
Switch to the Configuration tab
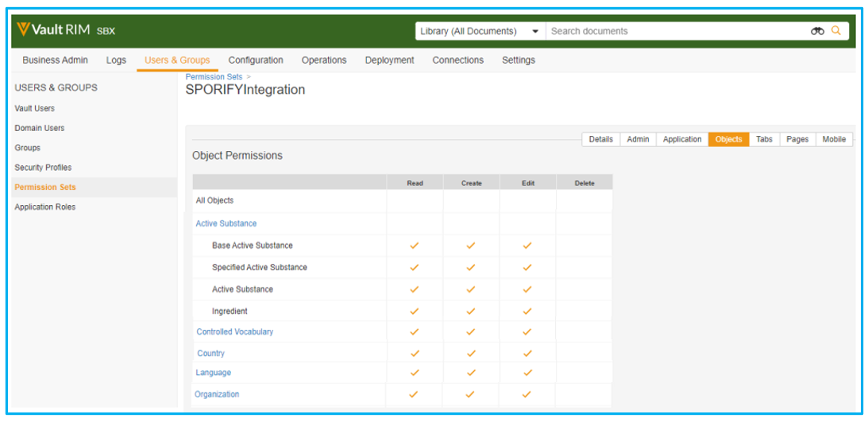[256, 60]
